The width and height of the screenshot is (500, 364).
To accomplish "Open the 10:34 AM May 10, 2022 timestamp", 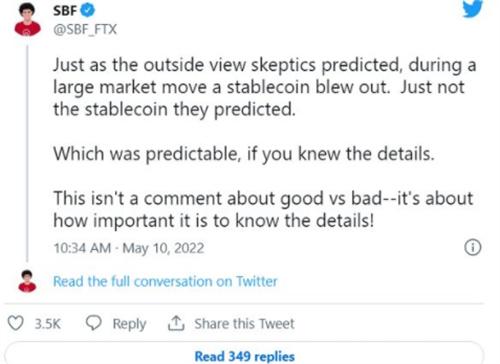I will click(x=129, y=248).
